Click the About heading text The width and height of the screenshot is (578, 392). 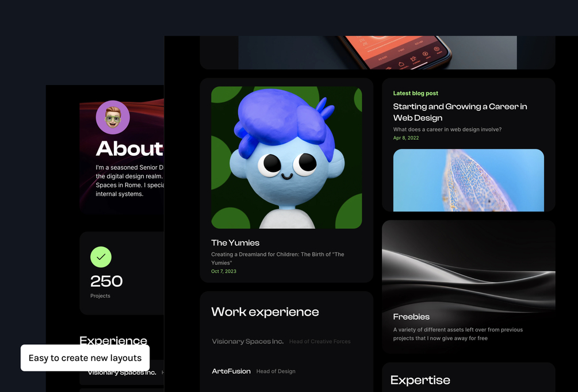[x=129, y=148]
